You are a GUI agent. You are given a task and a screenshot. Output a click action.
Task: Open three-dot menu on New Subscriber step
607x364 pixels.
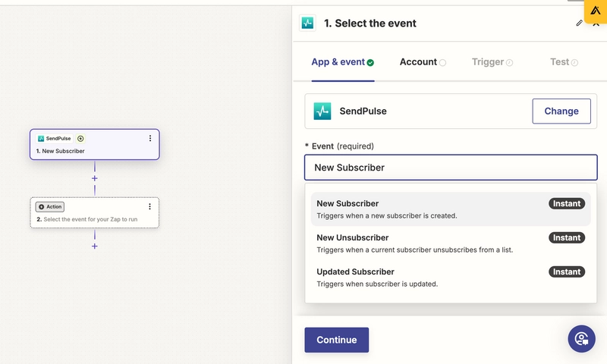point(150,139)
